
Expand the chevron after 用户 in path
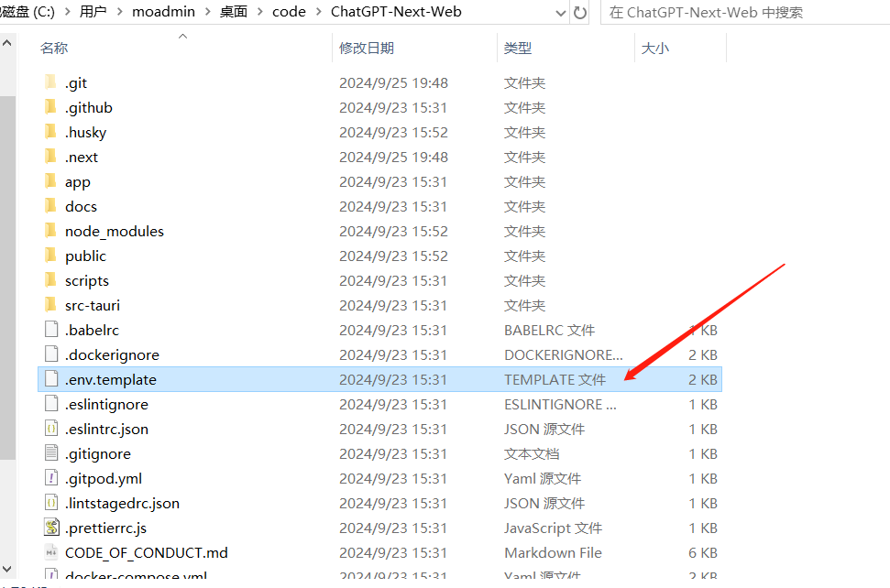coord(120,12)
